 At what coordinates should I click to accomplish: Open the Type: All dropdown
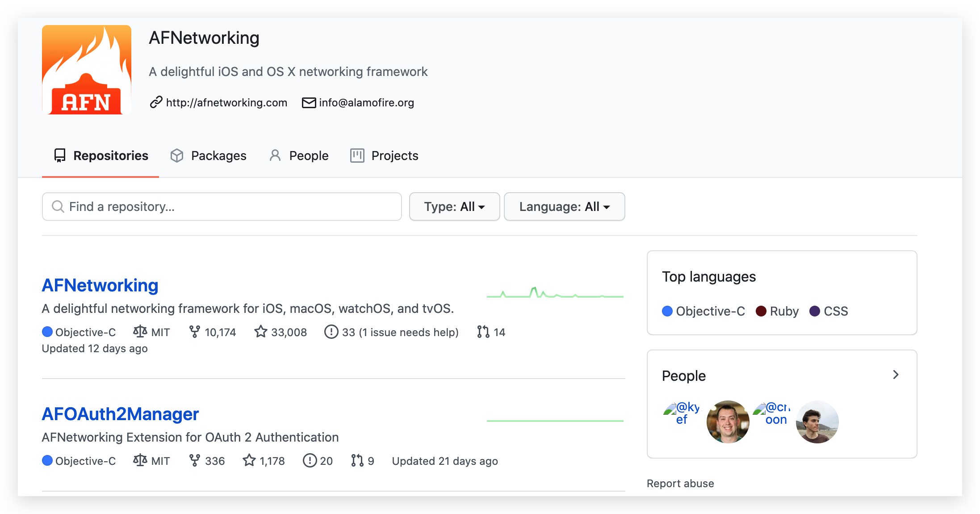[x=454, y=206]
